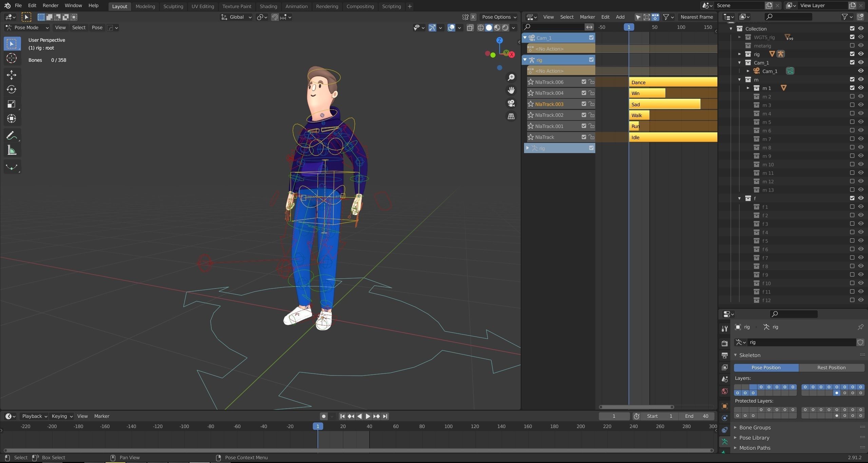
Task: Toggle X-axis mirror in pose options
Action: click(x=473, y=17)
